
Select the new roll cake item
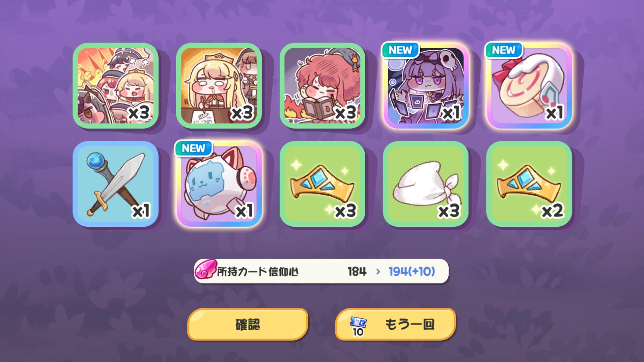click(529, 85)
